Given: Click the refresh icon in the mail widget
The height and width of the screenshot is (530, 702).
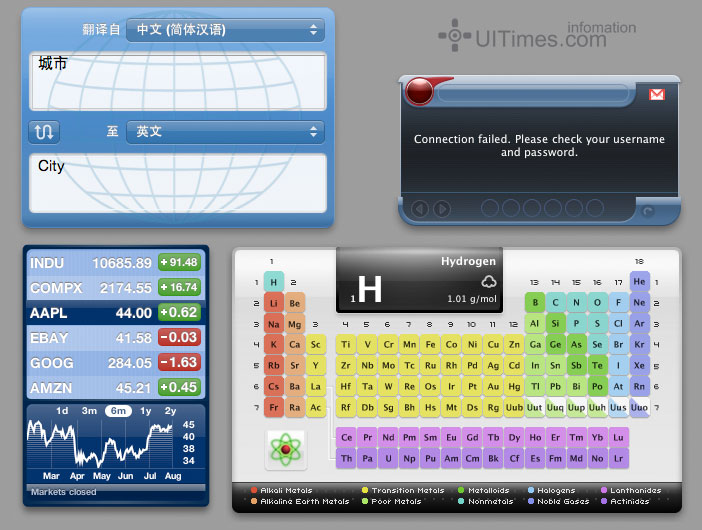Looking at the screenshot, I should (x=646, y=210).
